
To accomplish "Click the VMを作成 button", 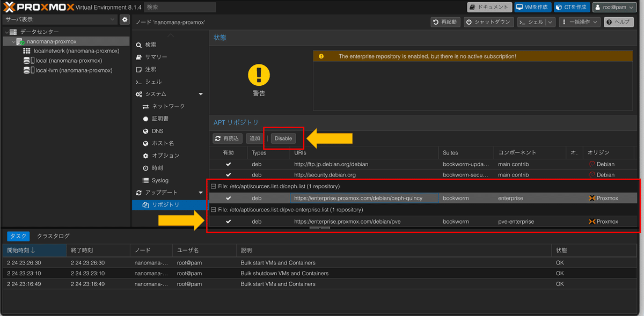I will tap(533, 7).
